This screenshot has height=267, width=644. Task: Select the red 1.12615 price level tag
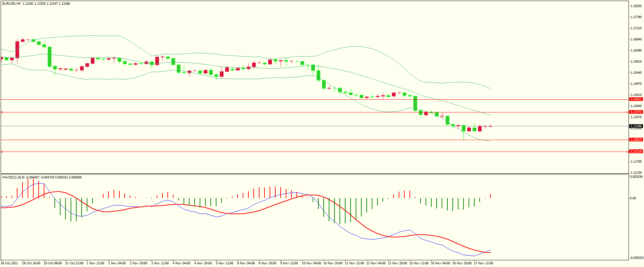point(636,140)
